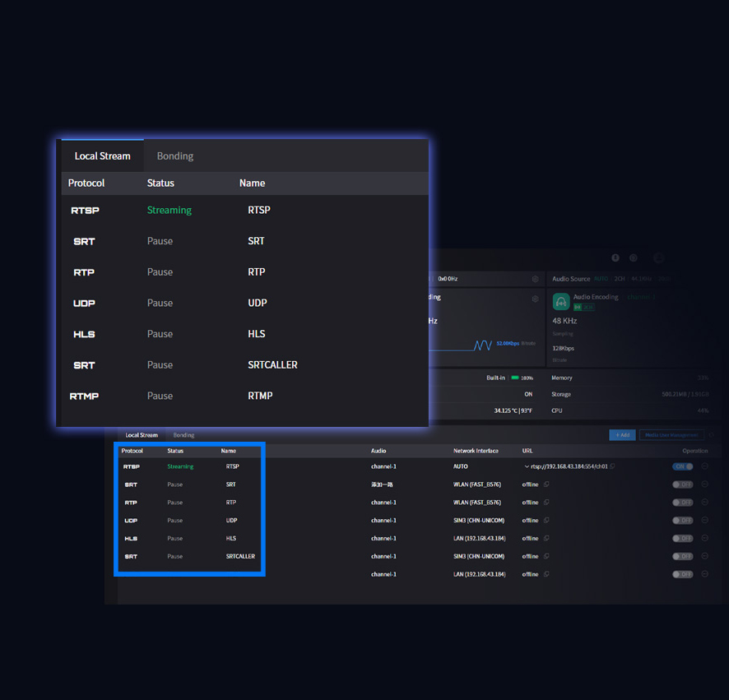Click the Audio Encoding headphone icon
The image size is (729, 700).
click(x=561, y=302)
